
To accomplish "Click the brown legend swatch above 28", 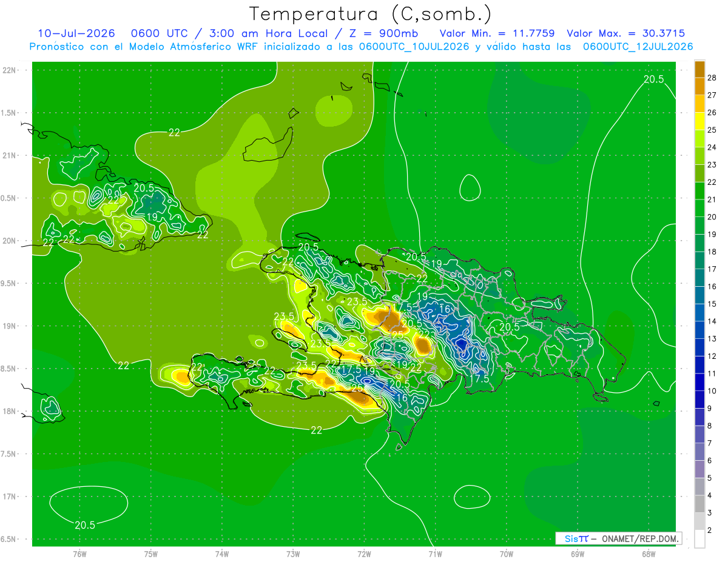I will coord(699,69).
